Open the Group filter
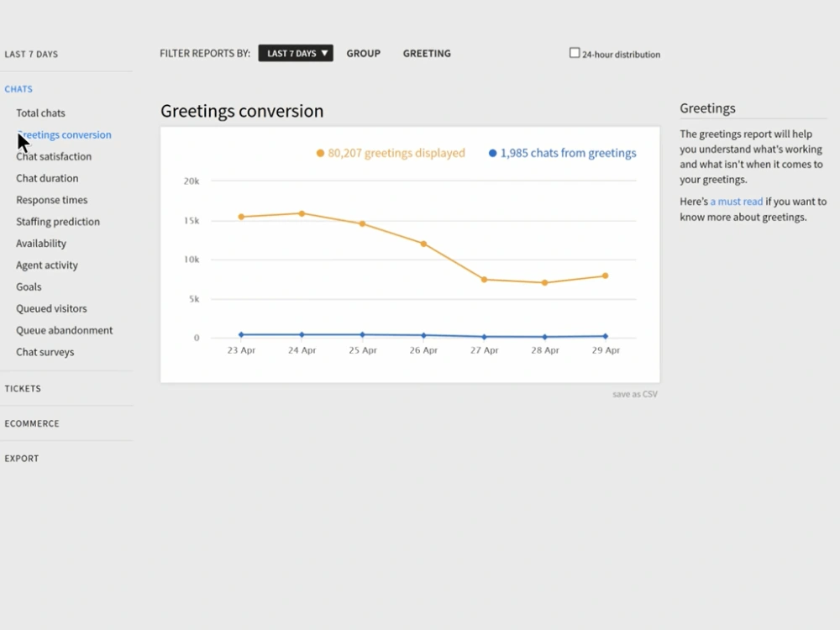The width and height of the screenshot is (840, 630). click(363, 54)
